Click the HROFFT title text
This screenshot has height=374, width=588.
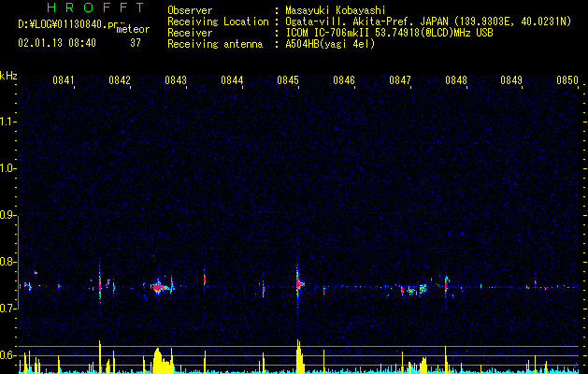click(96, 7)
